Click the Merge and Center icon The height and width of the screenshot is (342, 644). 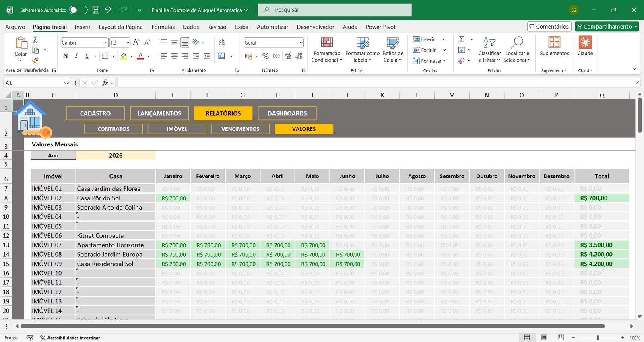[x=222, y=56]
